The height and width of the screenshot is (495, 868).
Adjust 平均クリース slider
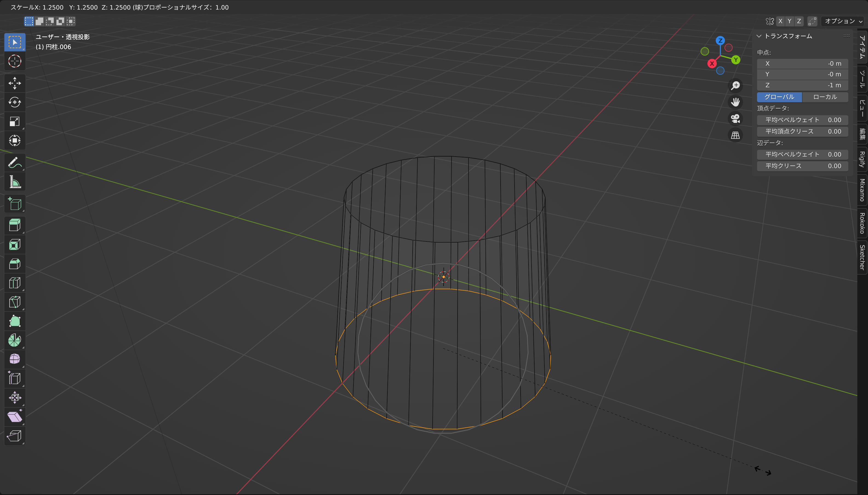point(802,166)
